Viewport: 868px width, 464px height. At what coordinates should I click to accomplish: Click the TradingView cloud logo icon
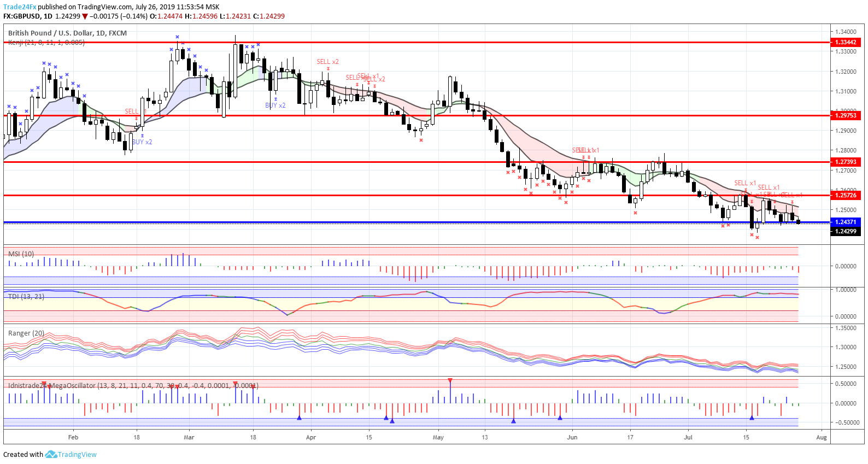point(51,454)
